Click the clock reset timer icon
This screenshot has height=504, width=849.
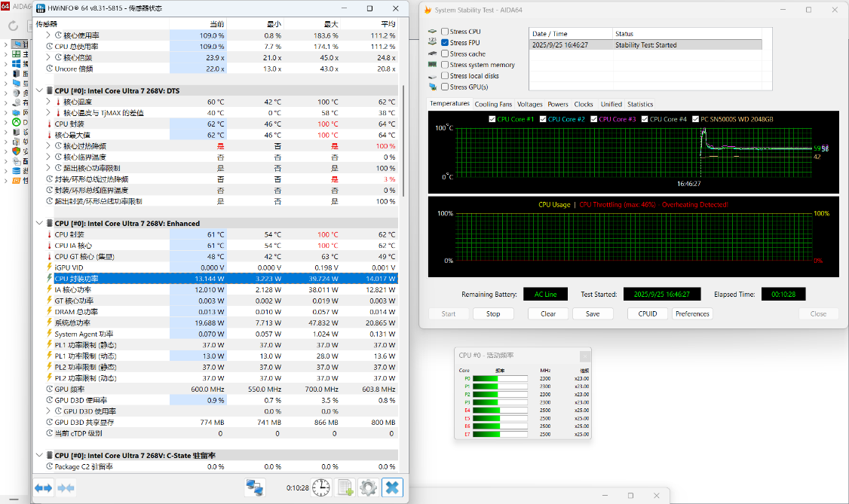point(321,487)
